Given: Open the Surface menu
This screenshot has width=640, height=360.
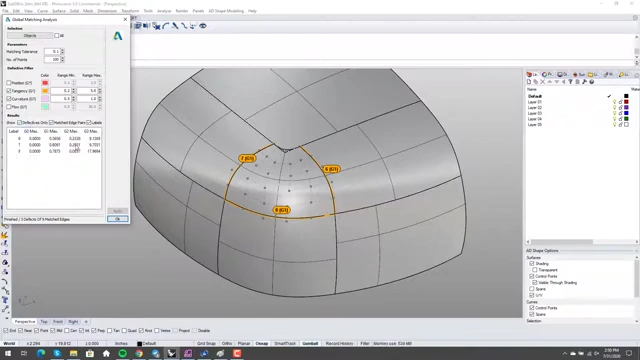Looking at the screenshot, I should [x=59, y=11].
